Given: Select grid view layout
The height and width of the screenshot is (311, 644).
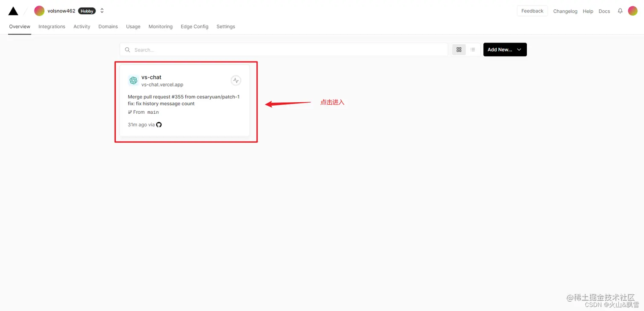Looking at the screenshot, I should tap(459, 50).
